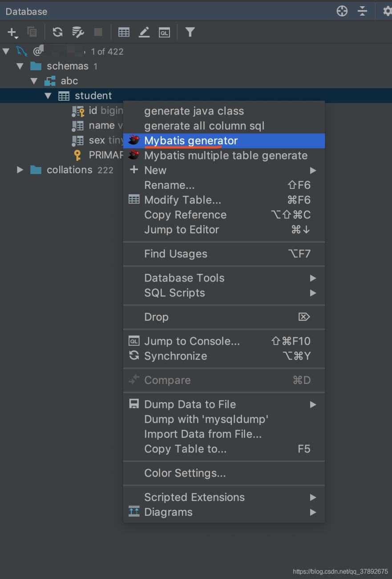Choose Synchronize in context menu
The width and height of the screenshot is (392, 579).
click(x=224, y=356)
